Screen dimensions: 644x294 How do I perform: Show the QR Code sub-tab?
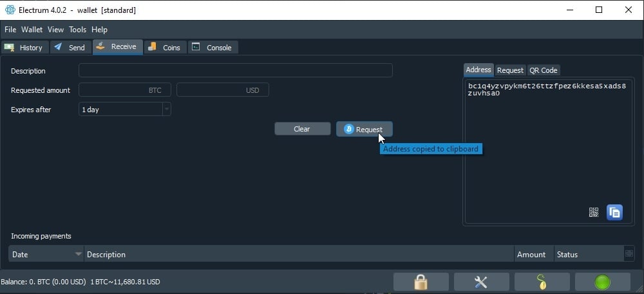[544, 70]
